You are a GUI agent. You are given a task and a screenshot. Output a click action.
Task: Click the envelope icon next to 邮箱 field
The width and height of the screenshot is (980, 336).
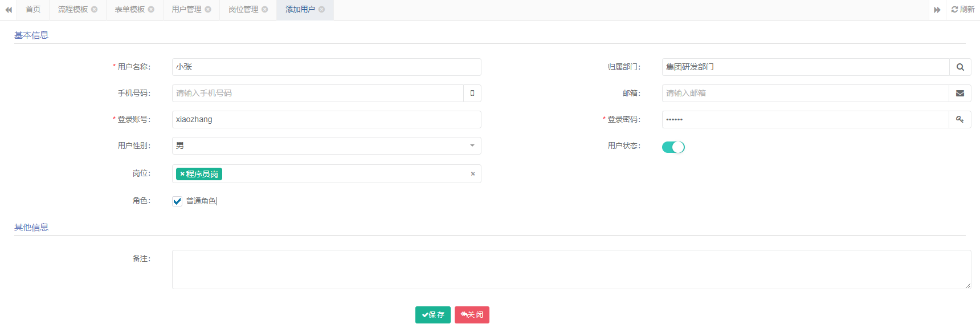[x=960, y=93]
